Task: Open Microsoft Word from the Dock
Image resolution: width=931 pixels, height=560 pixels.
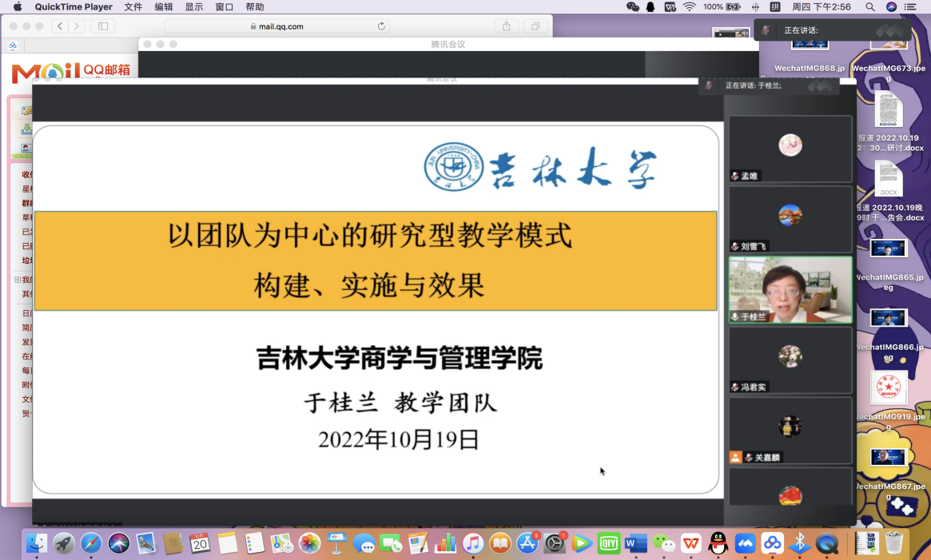Action: pos(636,544)
